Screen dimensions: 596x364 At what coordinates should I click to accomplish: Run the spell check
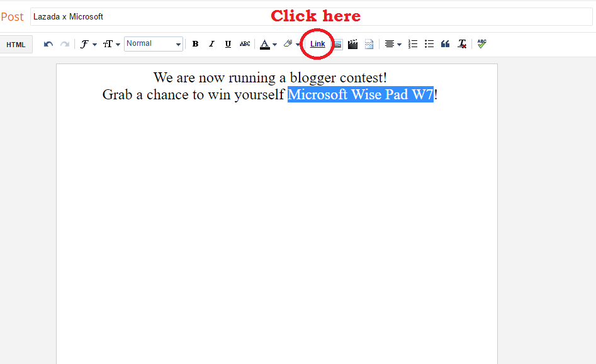click(482, 44)
